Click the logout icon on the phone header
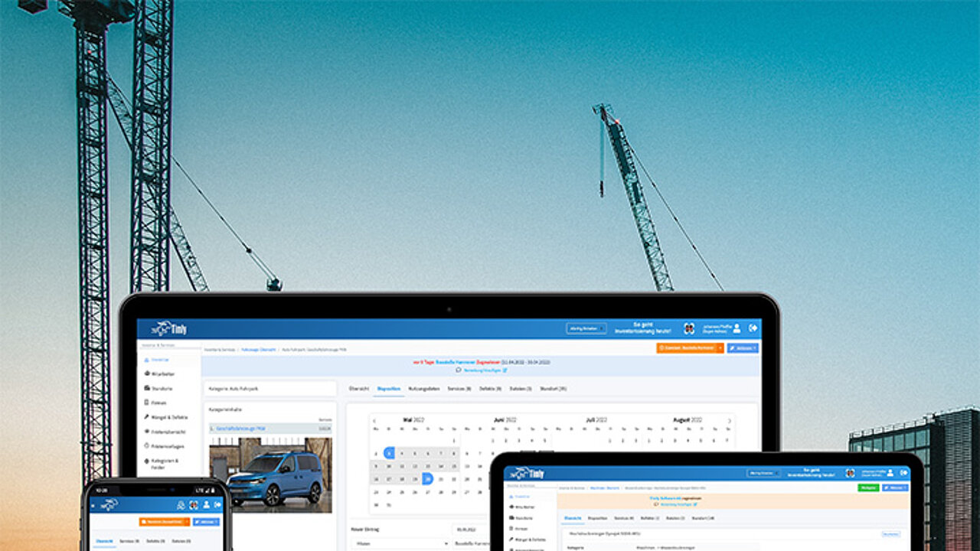980x551 pixels. 217,505
